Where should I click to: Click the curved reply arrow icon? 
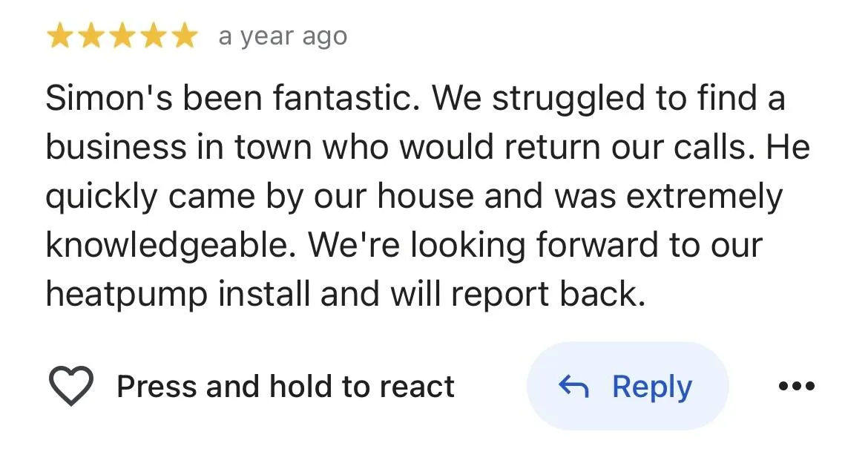point(573,386)
